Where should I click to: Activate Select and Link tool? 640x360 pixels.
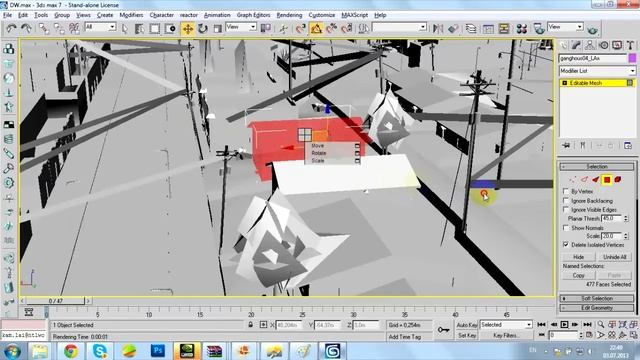[44, 28]
